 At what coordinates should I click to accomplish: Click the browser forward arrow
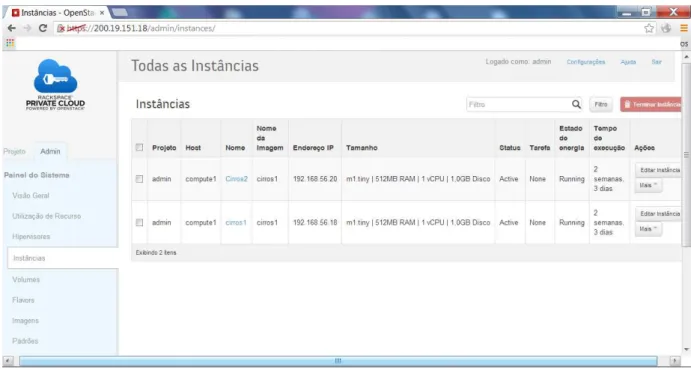(27, 29)
